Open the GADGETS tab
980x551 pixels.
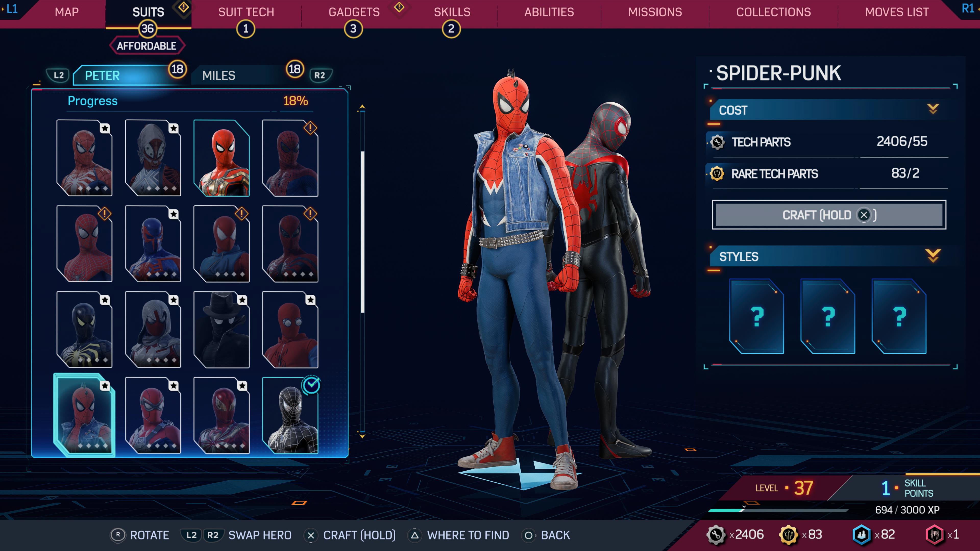click(x=354, y=12)
